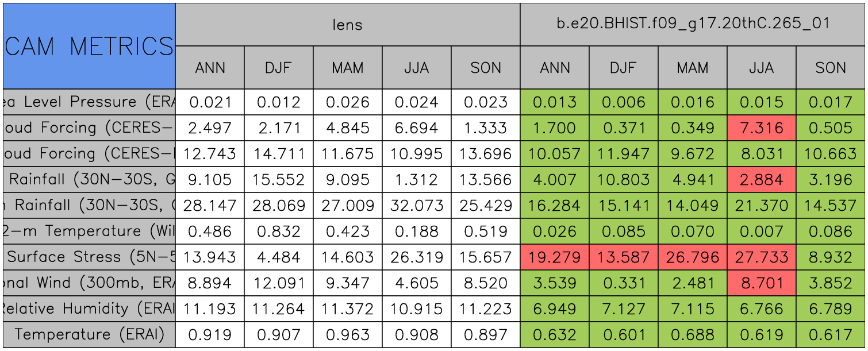Select the 2-m Temperature row label
868x351 pixels.
tap(89, 231)
